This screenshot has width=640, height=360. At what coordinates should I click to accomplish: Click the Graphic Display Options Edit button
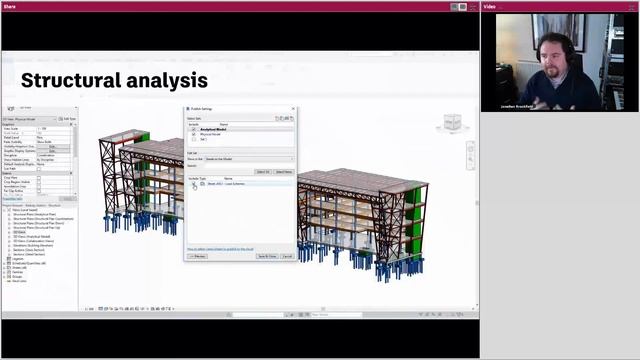[x=53, y=151]
